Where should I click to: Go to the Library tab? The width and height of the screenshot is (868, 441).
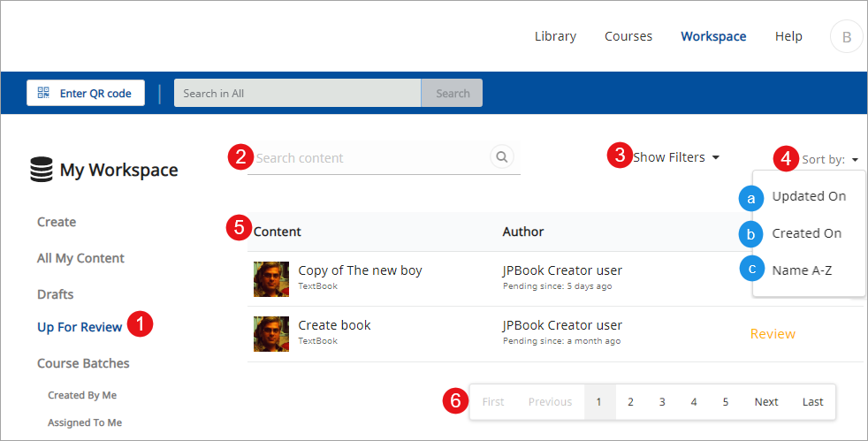click(x=555, y=36)
